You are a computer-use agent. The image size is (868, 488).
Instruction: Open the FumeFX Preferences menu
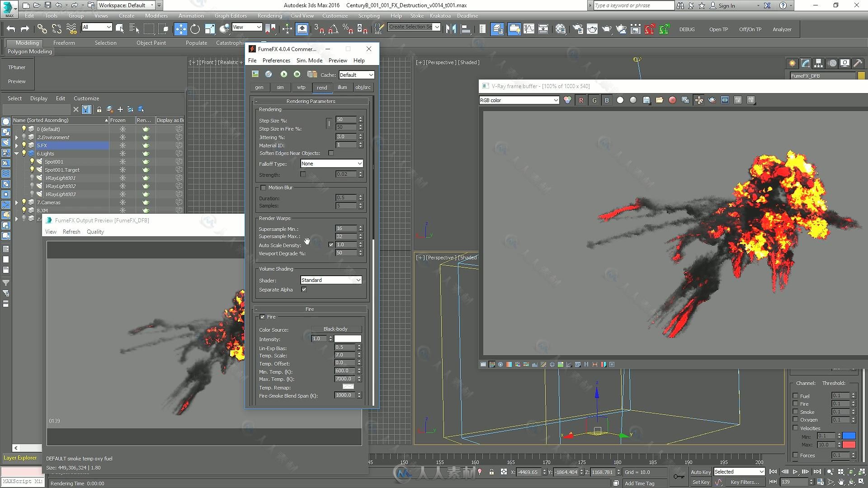point(276,60)
